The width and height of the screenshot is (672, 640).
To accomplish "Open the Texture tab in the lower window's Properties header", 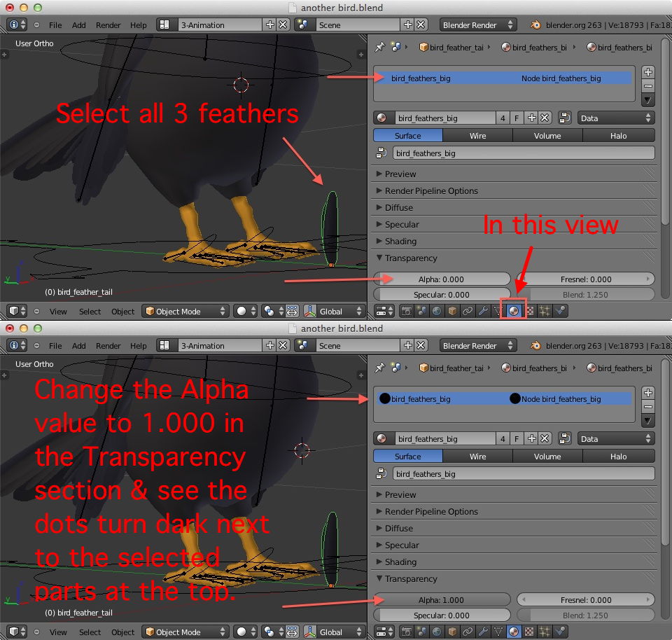I will point(530,632).
